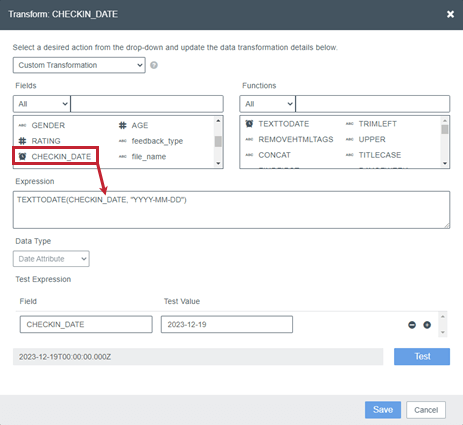
Task: Select the CHECKIN_DATE date field
Action: [x=55, y=156]
